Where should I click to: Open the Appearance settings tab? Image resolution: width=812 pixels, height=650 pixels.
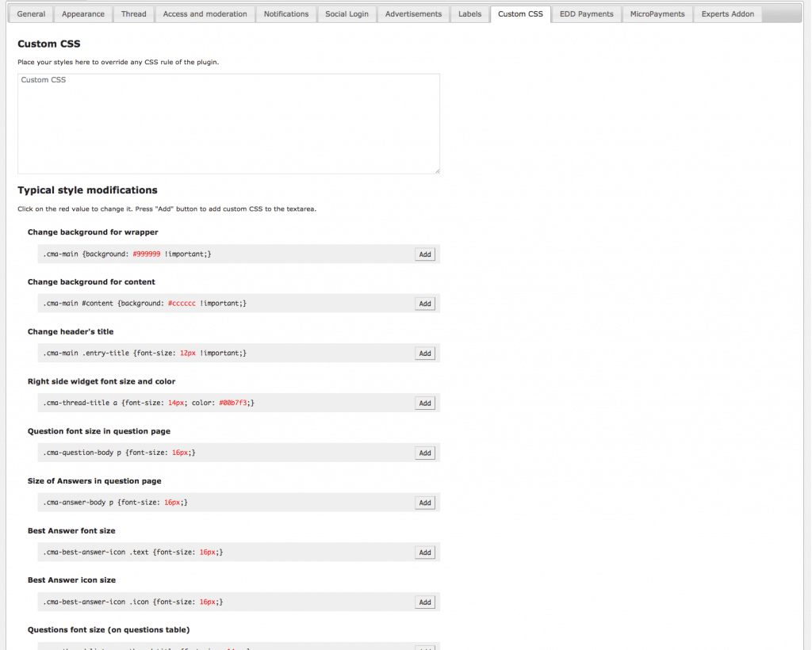[x=82, y=13]
